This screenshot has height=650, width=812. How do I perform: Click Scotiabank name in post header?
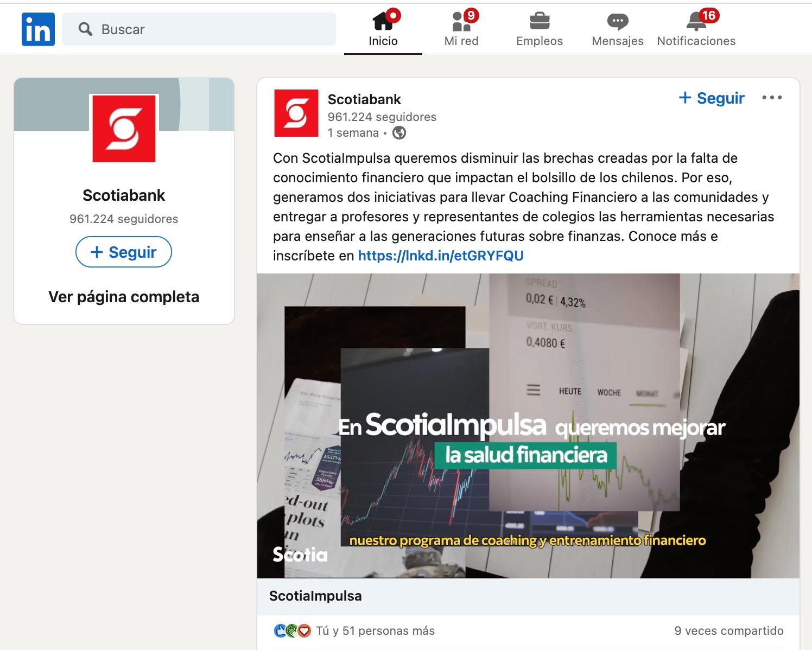click(364, 99)
